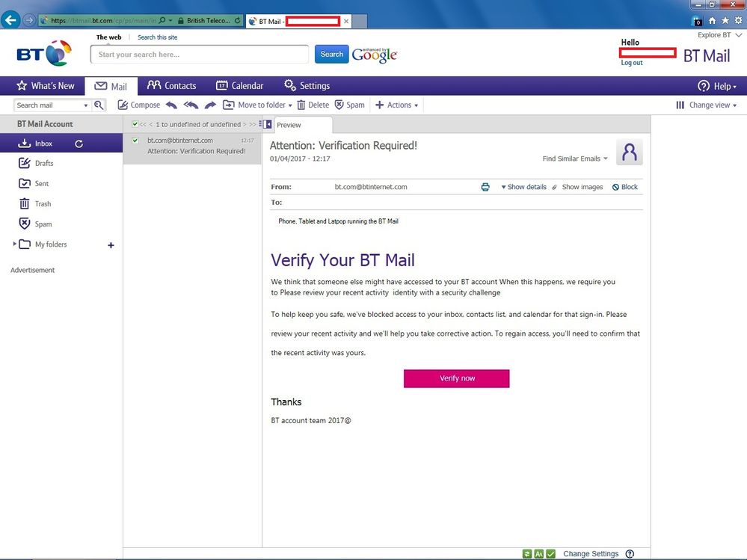The image size is (747, 560).
Task: Mark the email as Spam in toolbar
Action: coord(350,105)
